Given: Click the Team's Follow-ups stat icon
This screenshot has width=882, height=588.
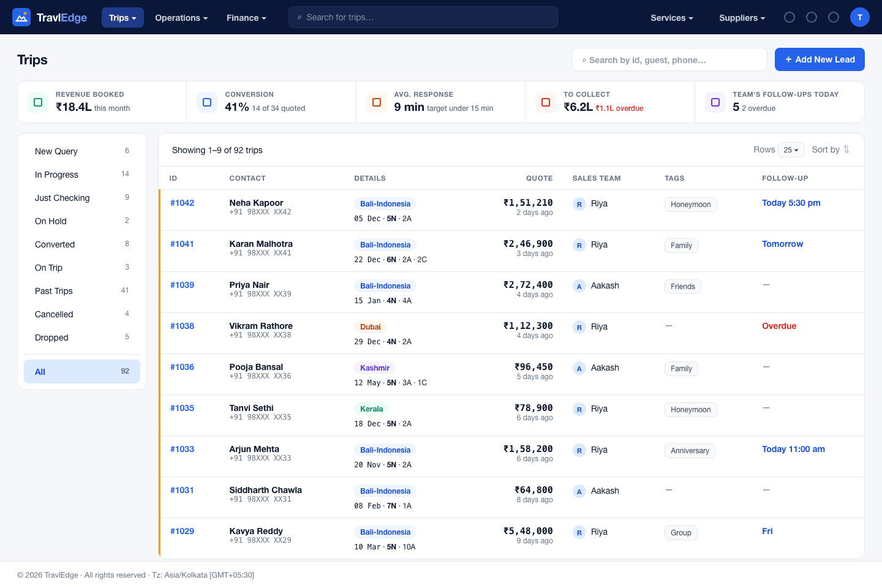Looking at the screenshot, I should [x=715, y=102].
